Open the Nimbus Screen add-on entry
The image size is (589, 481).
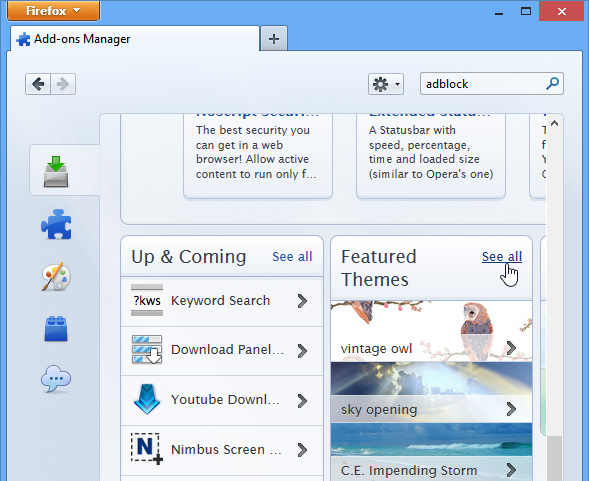coord(222,450)
